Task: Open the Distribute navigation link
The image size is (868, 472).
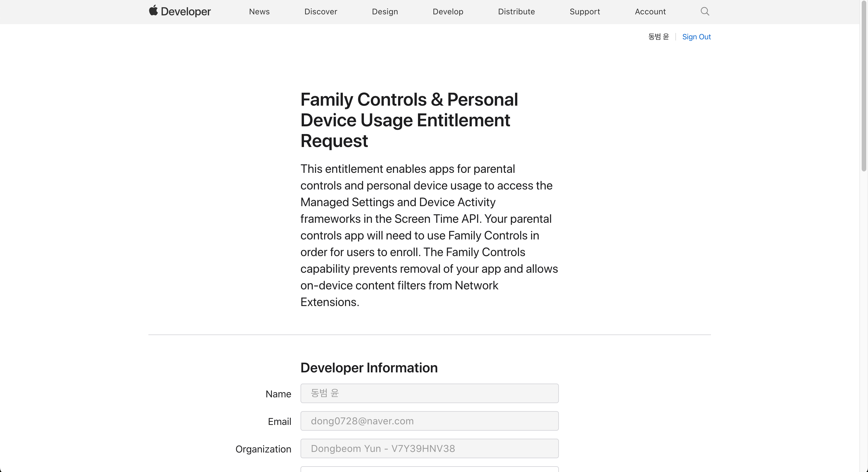Action: point(516,12)
